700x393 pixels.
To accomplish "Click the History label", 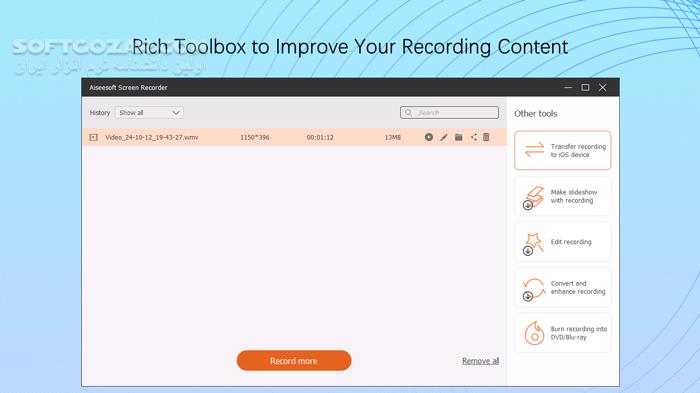I will pos(100,113).
